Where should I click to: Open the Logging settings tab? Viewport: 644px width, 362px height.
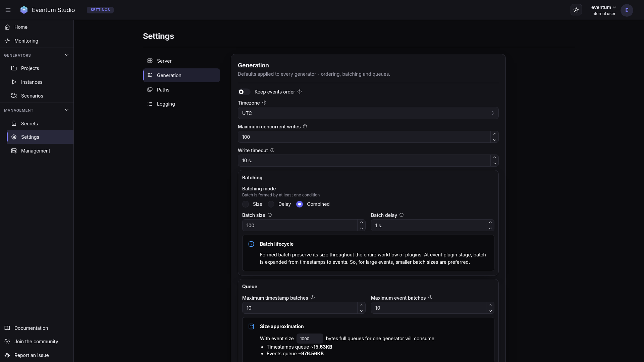181,104
